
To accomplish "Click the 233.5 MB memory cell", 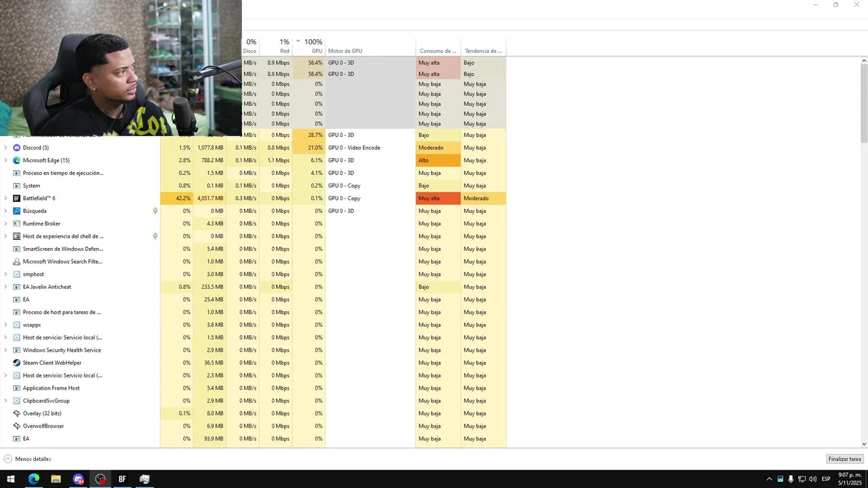I will pos(210,287).
